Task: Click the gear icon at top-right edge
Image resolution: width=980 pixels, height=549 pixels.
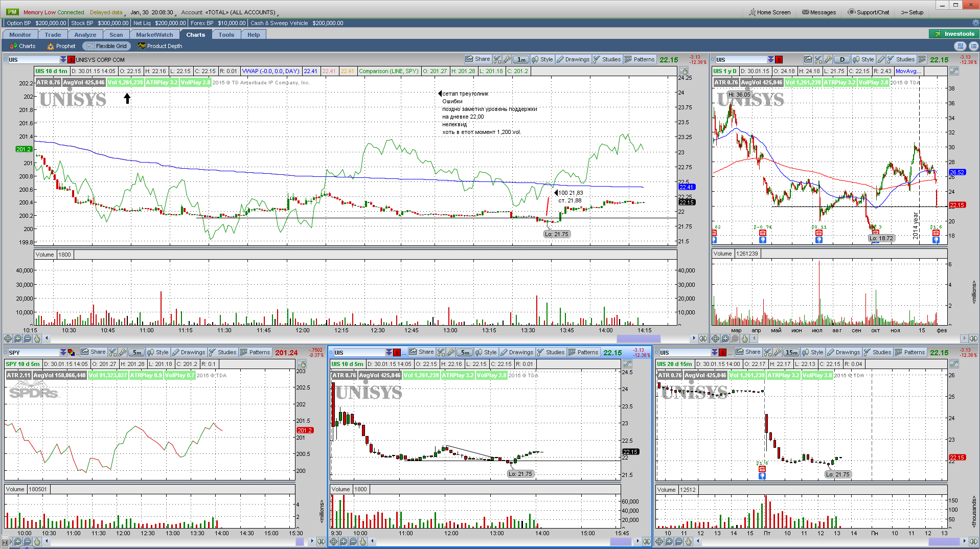Action: pos(975,24)
